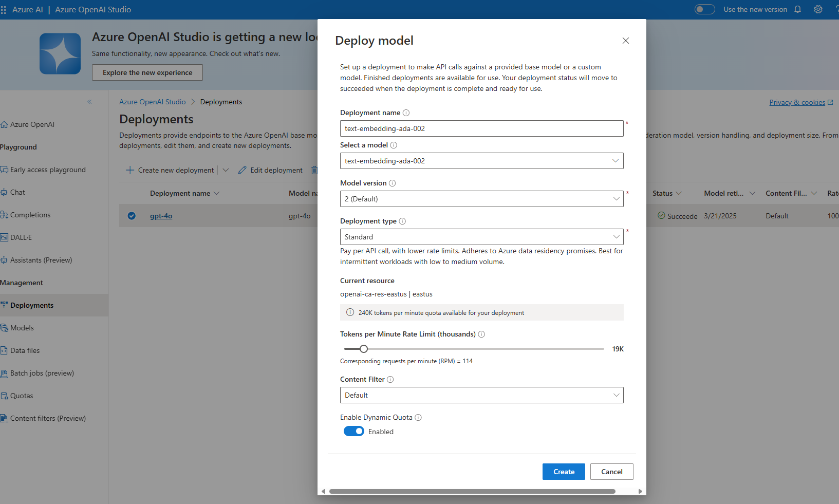Viewport: 839px width, 504px height.
Task: Click the Batch jobs icon in sidebar
Action: 4,373
